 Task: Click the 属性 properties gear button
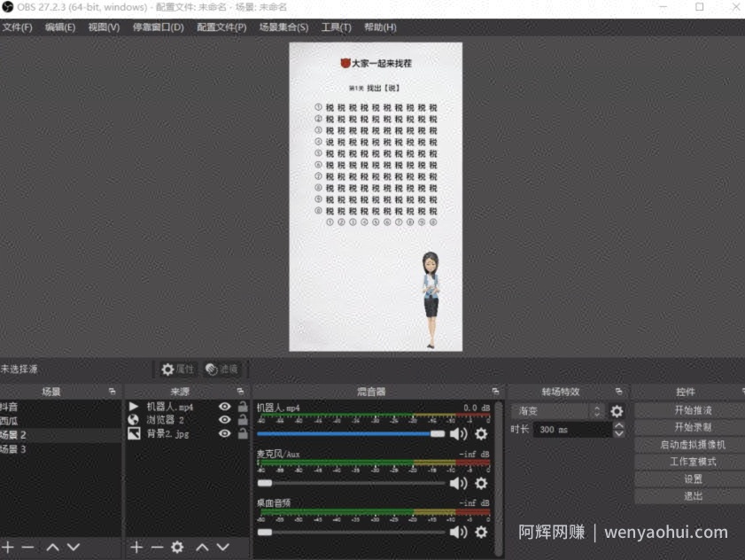177,369
